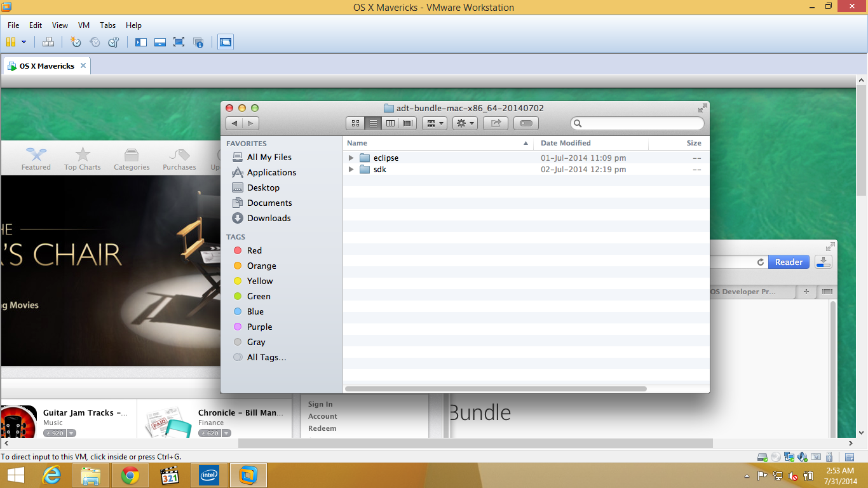Select the Blue tag

point(255,311)
